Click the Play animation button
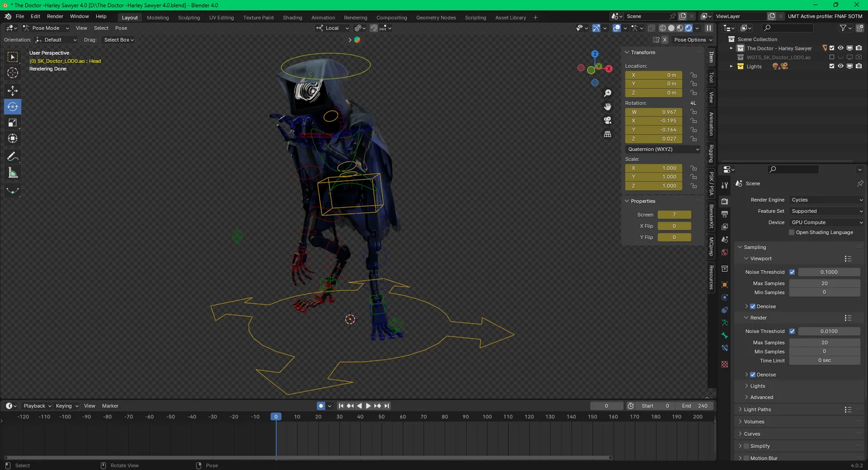This screenshot has width=868, height=470. point(368,406)
